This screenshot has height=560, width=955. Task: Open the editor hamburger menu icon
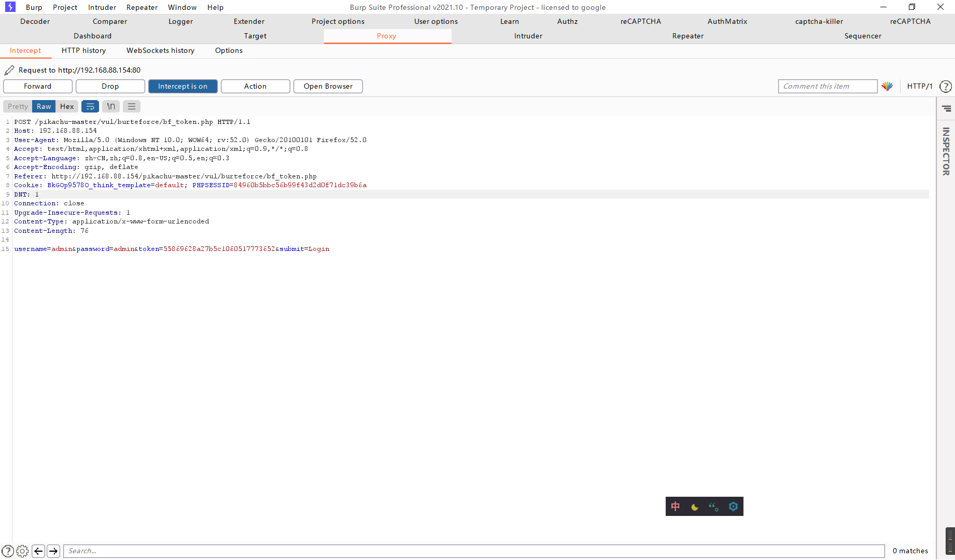pos(131,106)
